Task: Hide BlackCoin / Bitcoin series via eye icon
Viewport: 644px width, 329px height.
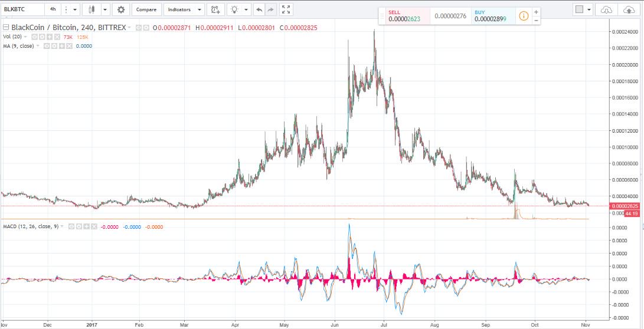Action: [x=138, y=28]
